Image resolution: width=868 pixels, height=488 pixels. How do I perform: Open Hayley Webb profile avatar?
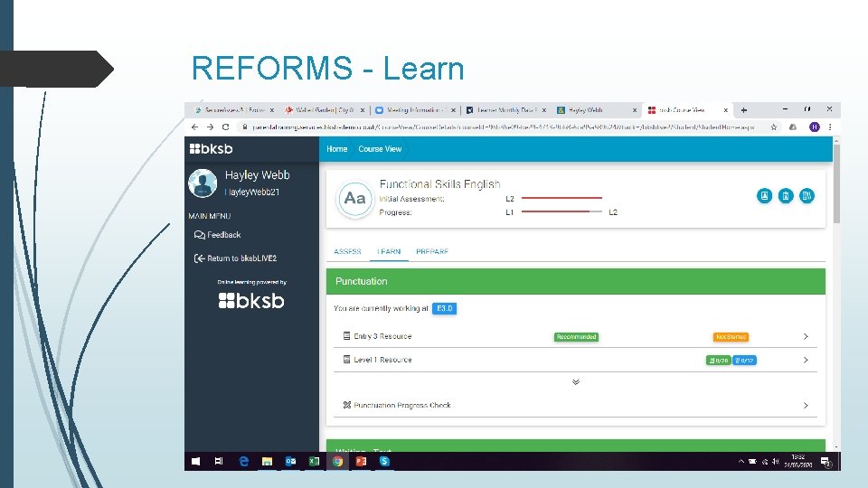(x=203, y=183)
